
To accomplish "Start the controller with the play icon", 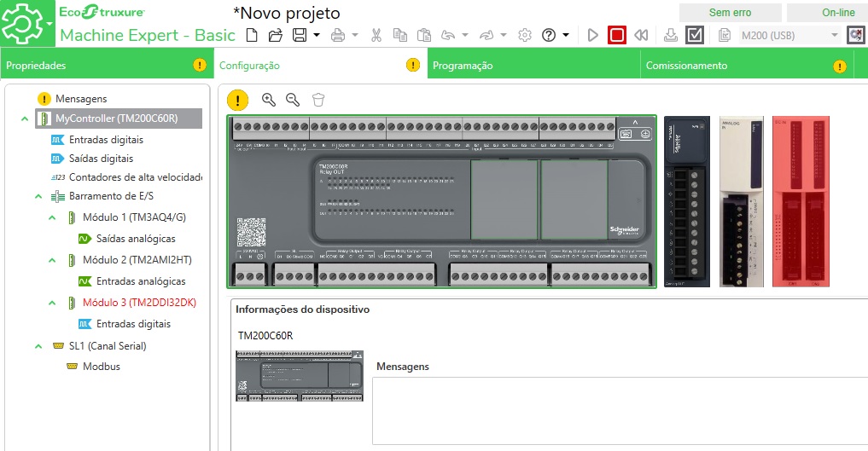I will coord(593,35).
